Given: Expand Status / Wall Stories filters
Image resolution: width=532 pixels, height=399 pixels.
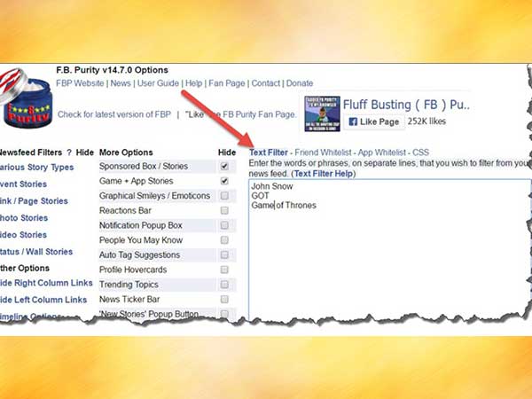Looking at the screenshot, I should tap(36, 252).
